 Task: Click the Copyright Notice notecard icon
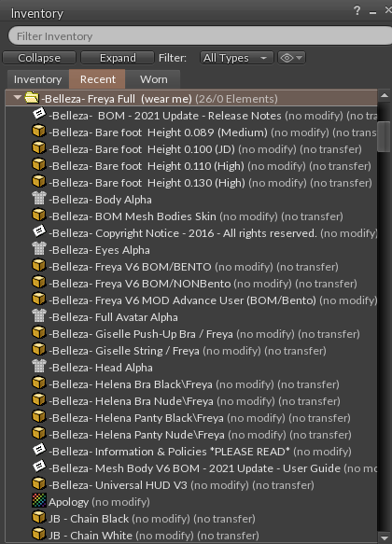click(x=39, y=231)
